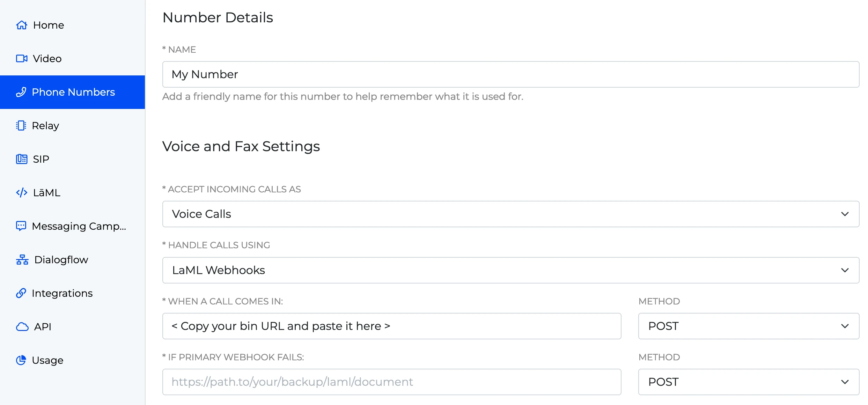
Task: Click the Messaging Campaigns menu item
Action: [x=80, y=226]
